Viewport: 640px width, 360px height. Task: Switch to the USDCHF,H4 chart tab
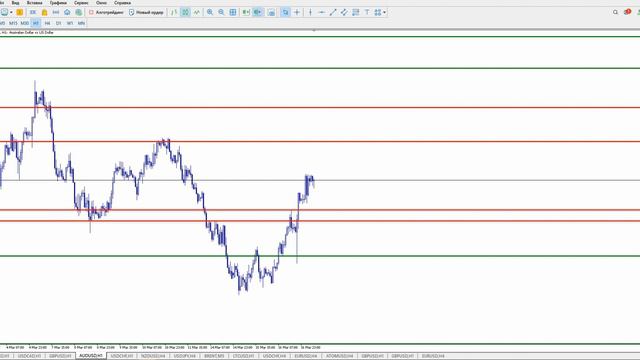tap(274, 356)
